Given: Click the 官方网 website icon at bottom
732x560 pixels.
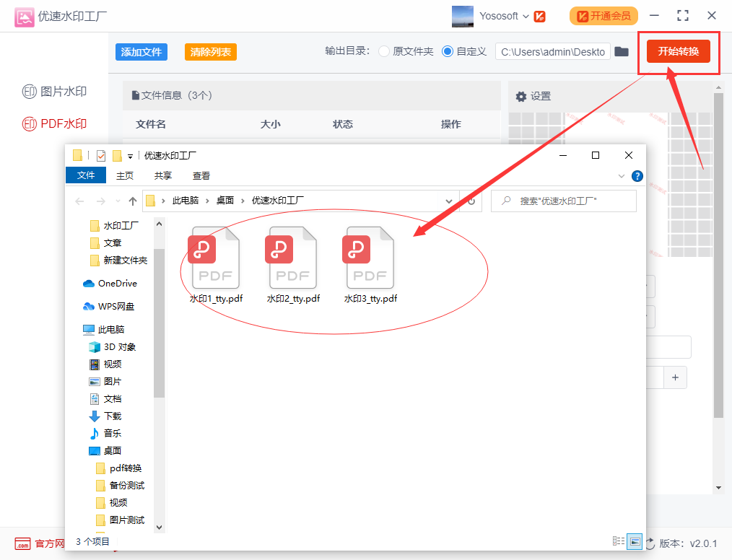Looking at the screenshot, I should click(23, 543).
